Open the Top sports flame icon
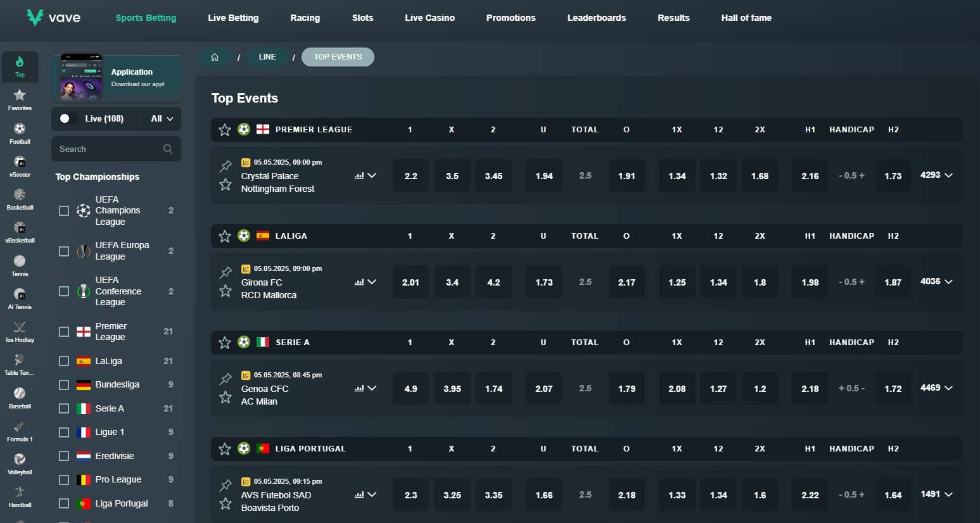980x523 pixels. 20,66
